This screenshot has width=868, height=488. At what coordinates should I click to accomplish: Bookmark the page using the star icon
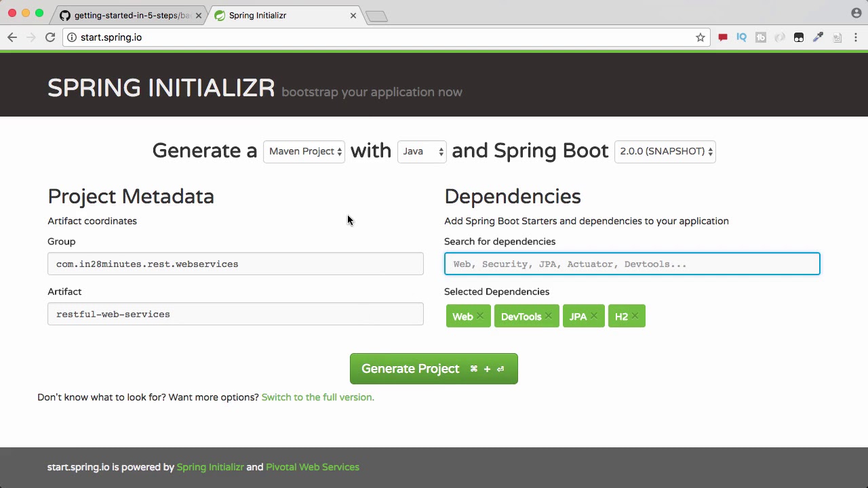(701, 37)
